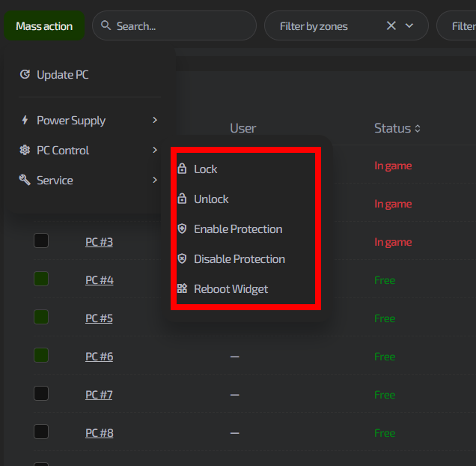476x466 pixels.
Task: Open the PC #4 link
Action: pyautogui.click(x=99, y=280)
